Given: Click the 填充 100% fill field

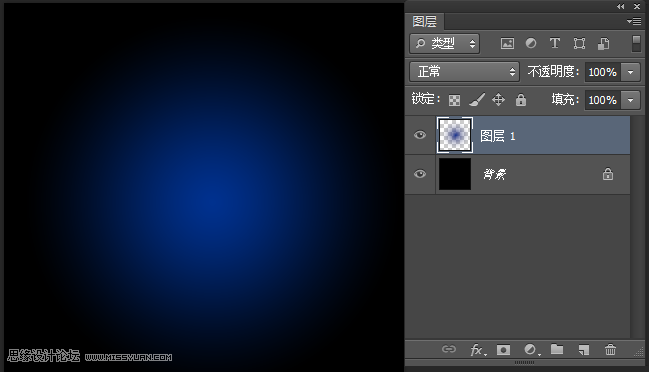Looking at the screenshot, I should click(602, 100).
